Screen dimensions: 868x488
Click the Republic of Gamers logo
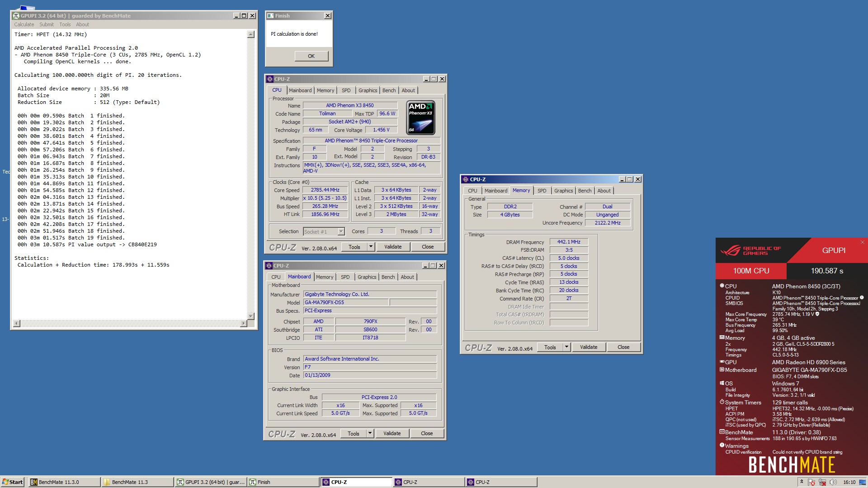pyautogui.click(x=751, y=250)
